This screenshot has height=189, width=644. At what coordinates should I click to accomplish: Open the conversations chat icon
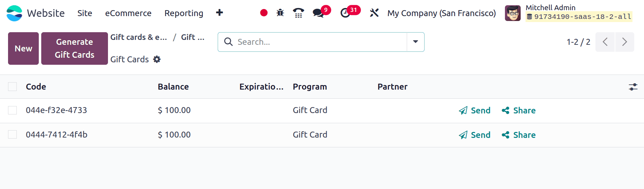[318, 13]
